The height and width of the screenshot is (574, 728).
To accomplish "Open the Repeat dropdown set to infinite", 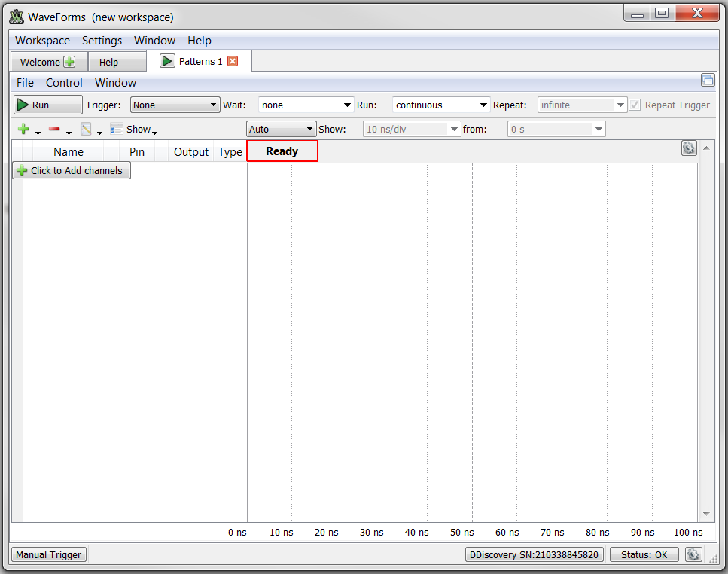I will tap(582, 105).
